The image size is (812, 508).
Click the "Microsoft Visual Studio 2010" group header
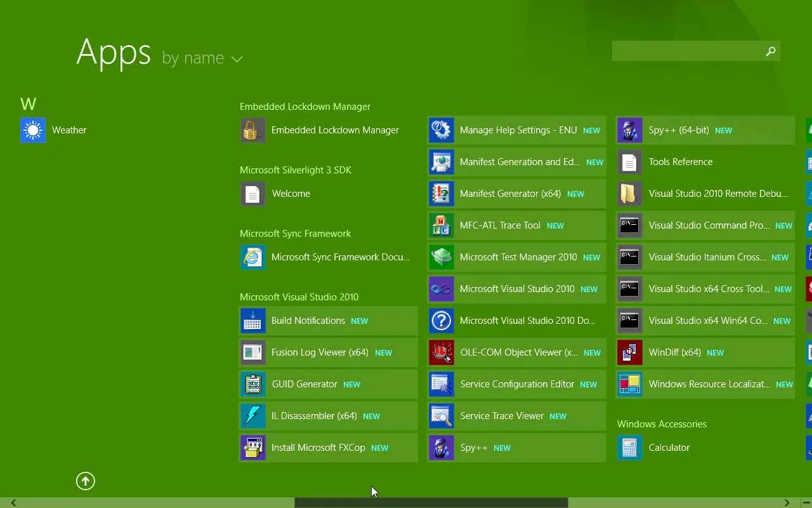tap(299, 297)
